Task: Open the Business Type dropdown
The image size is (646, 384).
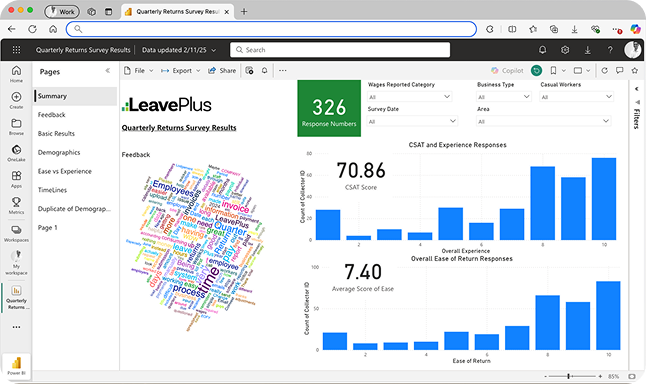Action: pos(503,97)
